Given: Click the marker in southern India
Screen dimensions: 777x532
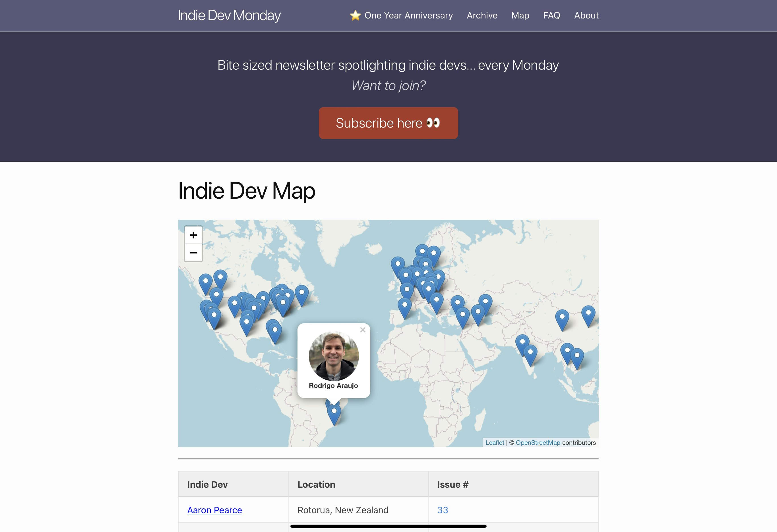Looking at the screenshot, I should (x=531, y=354).
